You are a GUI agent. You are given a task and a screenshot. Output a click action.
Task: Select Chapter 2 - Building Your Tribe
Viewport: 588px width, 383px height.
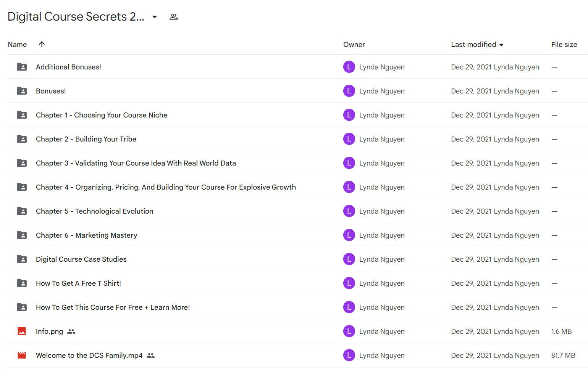click(x=86, y=139)
